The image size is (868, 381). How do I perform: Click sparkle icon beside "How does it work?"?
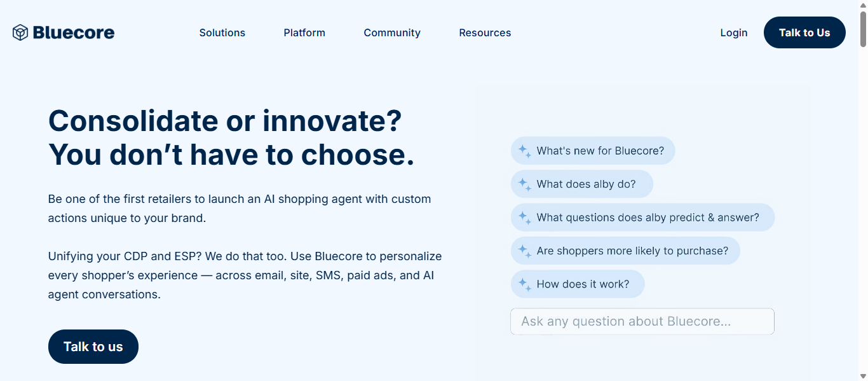click(524, 284)
